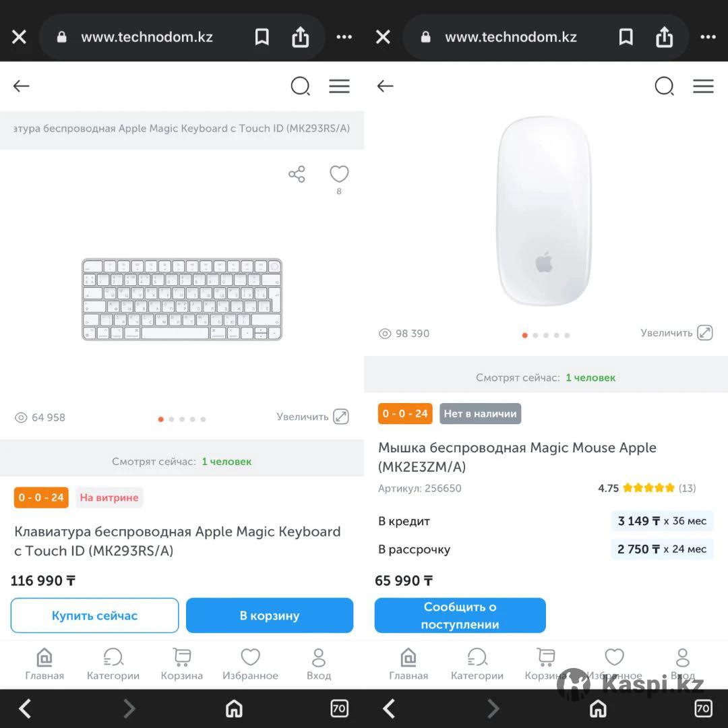Click 'Купить сейчас' button
Viewport: 728px width, 728px height.
94,615
